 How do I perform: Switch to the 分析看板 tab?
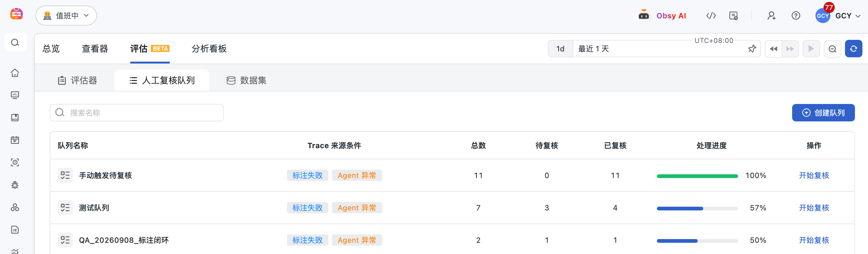tap(209, 49)
